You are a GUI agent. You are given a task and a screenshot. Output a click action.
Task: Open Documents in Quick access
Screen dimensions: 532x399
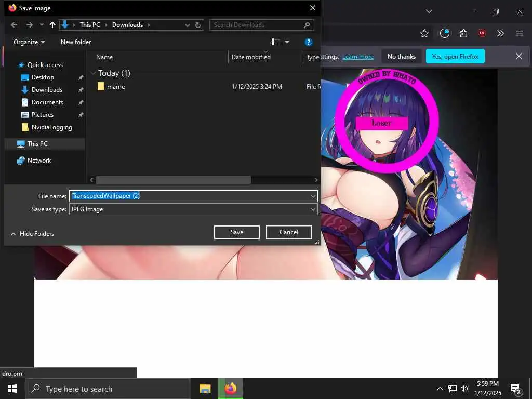[47, 102]
